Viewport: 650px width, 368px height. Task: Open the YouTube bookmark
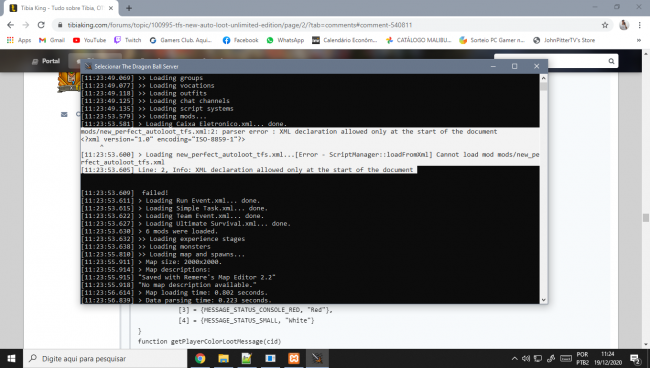pyautogui.click(x=89, y=40)
